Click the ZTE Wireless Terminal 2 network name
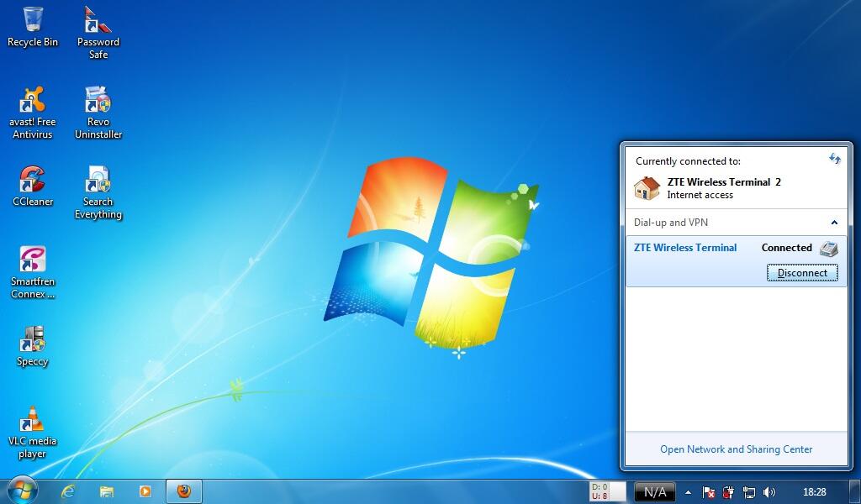The width and height of the screenshot is (861, 504). pos(724,182)
